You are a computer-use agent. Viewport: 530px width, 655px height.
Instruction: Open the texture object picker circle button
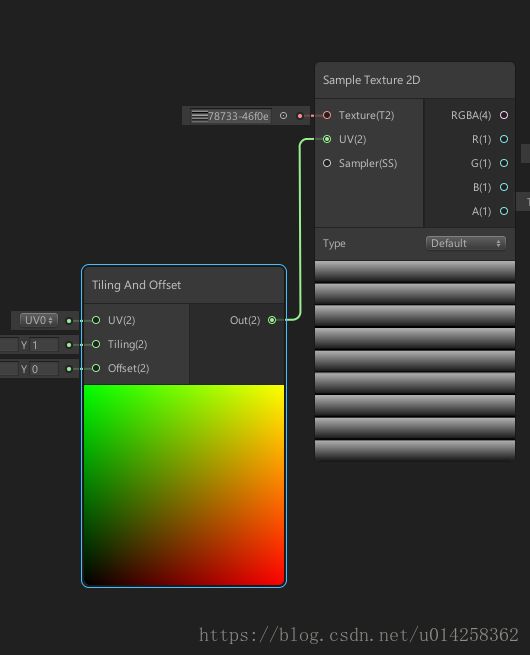(283, 116)
